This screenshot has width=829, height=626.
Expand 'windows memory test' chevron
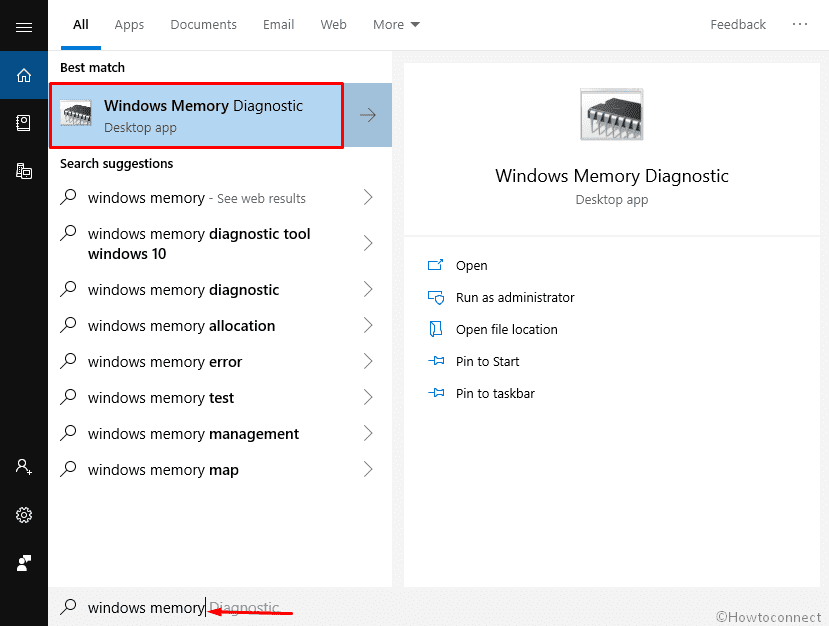coord(368,397)
